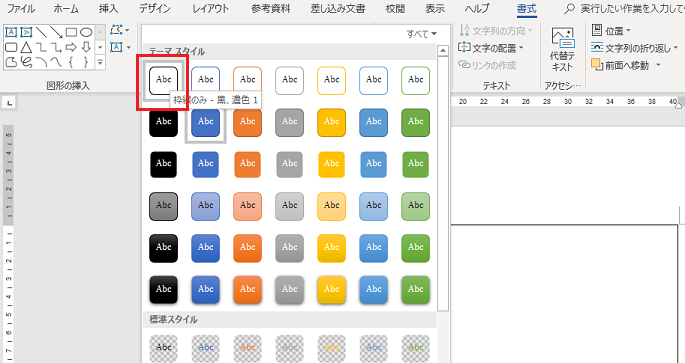Screen dimensions: 685x363
Task: Select the triangle shape
Action: click(x=26, y=47)
